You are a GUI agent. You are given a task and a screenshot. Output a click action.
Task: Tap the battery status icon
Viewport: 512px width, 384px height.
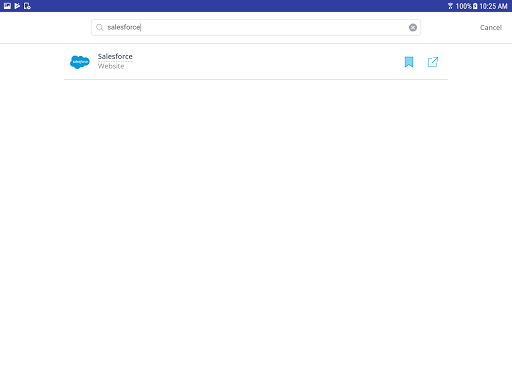475,6
